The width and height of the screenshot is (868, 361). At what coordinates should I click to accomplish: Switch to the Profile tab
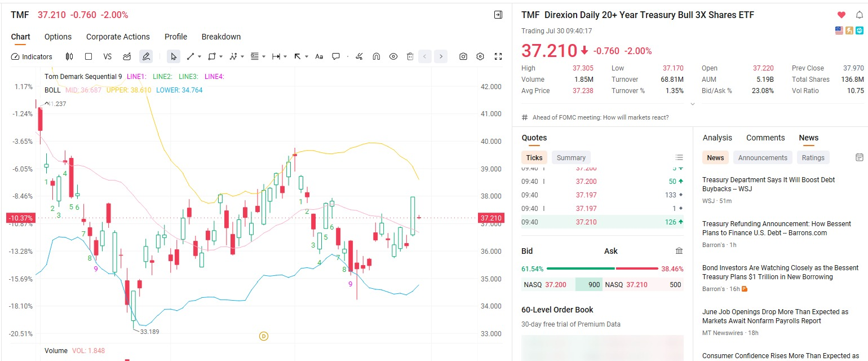[x=176, y=37]
